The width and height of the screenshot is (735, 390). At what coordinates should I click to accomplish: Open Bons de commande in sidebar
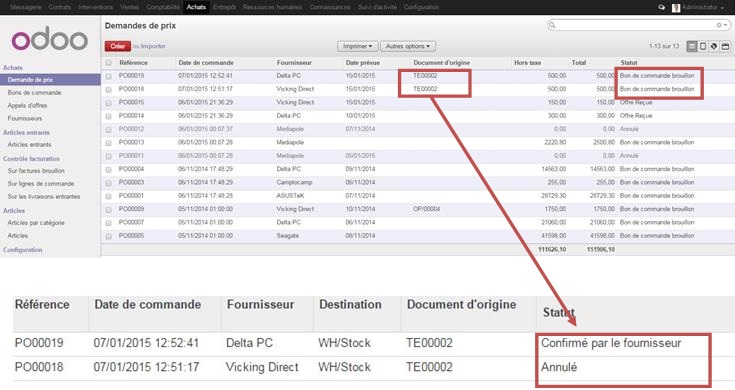(x=34, y=93)
